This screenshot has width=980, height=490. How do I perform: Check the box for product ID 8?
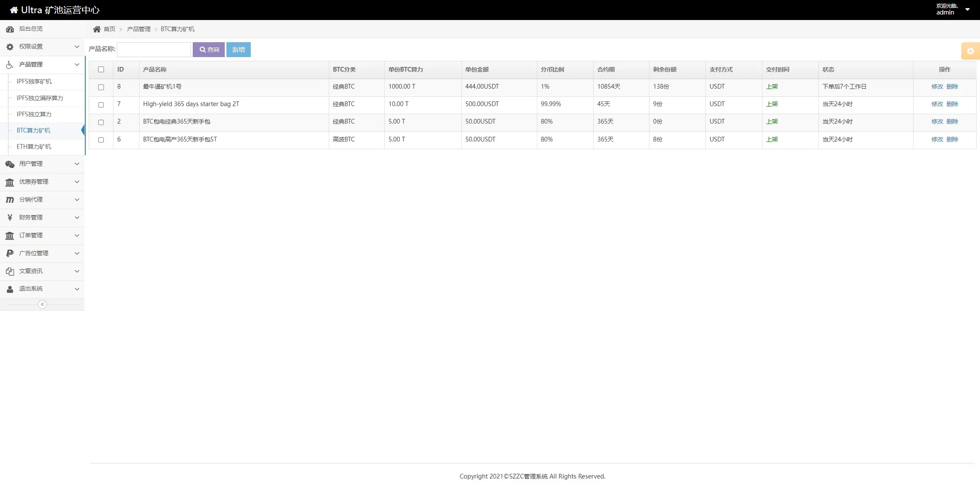tap(101, 87)
